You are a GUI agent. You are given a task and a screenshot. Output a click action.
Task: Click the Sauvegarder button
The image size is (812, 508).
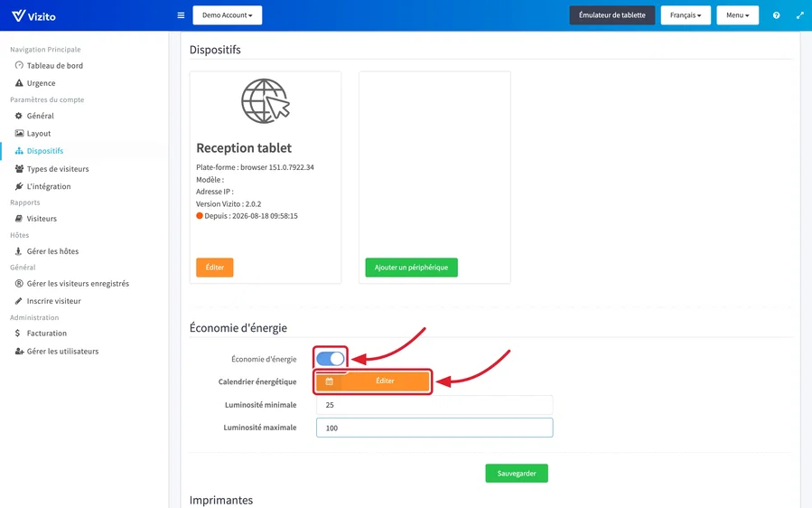[517, 474]
